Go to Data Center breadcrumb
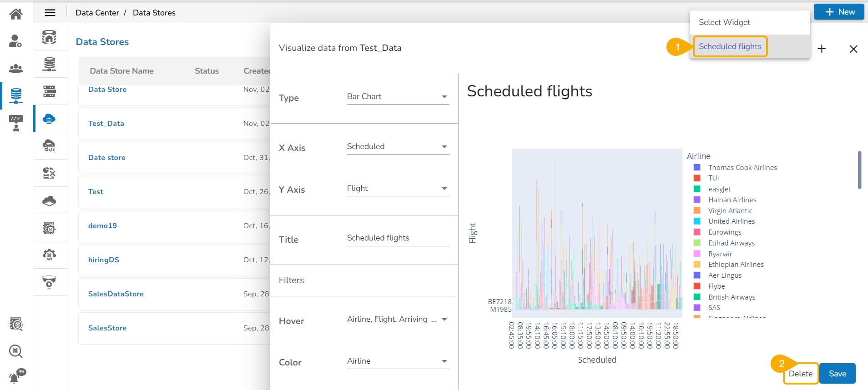This screenshot has height=390, width=868. click(97, 13)
